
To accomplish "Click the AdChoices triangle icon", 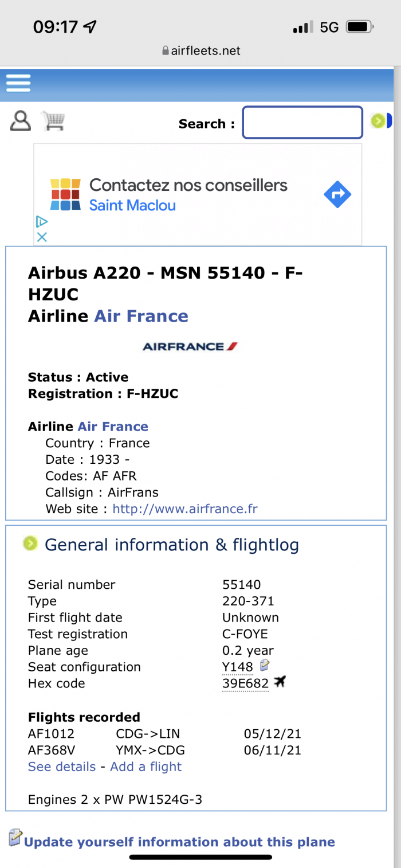I will pyautogui.click(x=41, y=221).
